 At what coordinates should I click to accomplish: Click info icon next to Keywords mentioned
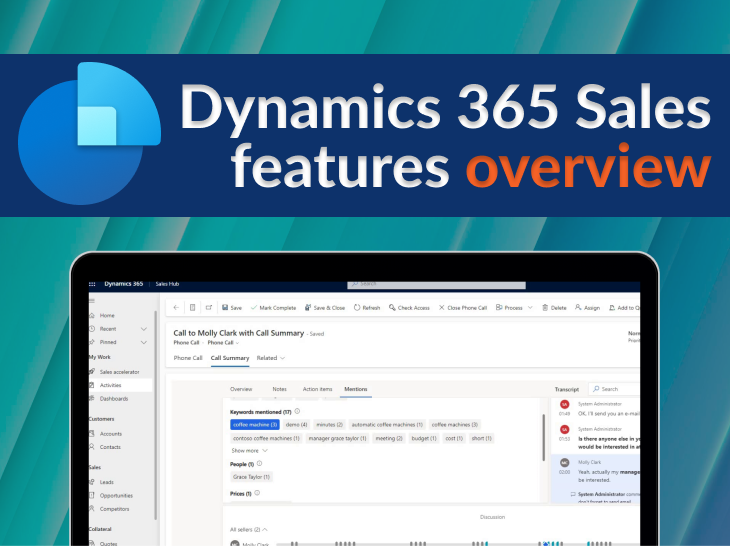pos(297,411)
